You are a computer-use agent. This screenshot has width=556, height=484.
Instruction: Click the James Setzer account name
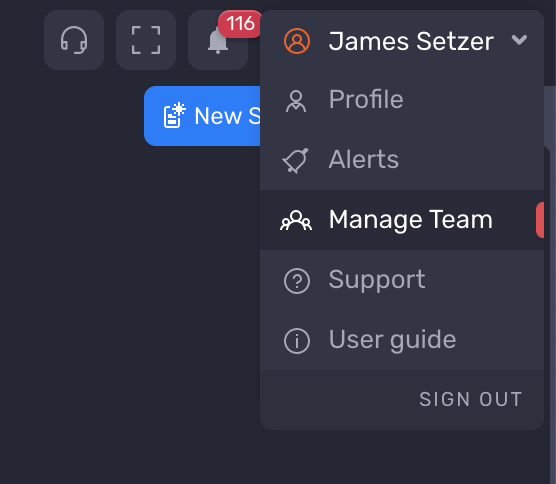[411, 41]
